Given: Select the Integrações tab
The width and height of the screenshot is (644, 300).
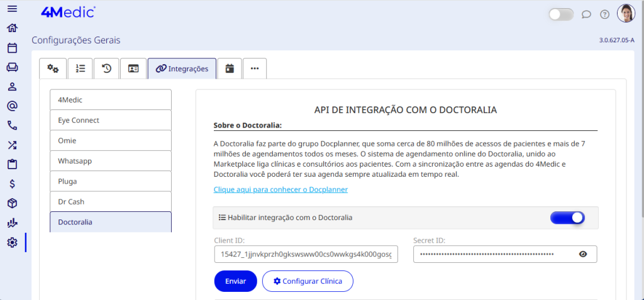Looking at the screenshot, I should (x=182, y=69).
